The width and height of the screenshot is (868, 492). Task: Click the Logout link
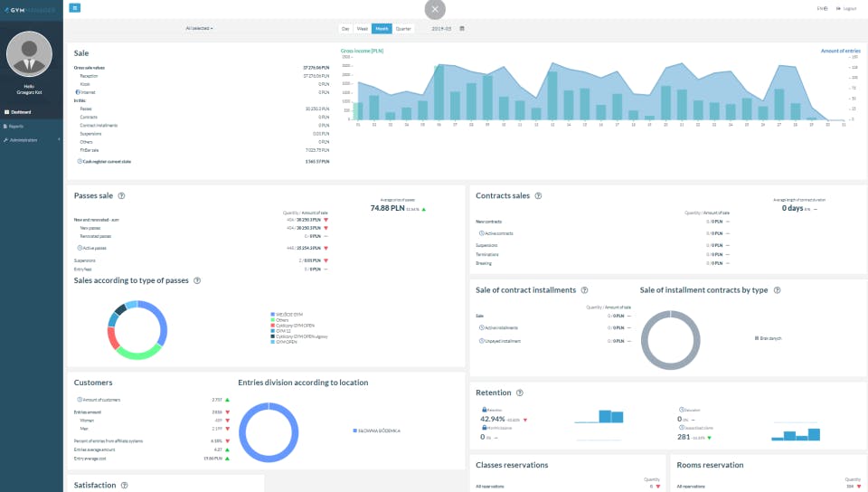[x=847, y=8]
